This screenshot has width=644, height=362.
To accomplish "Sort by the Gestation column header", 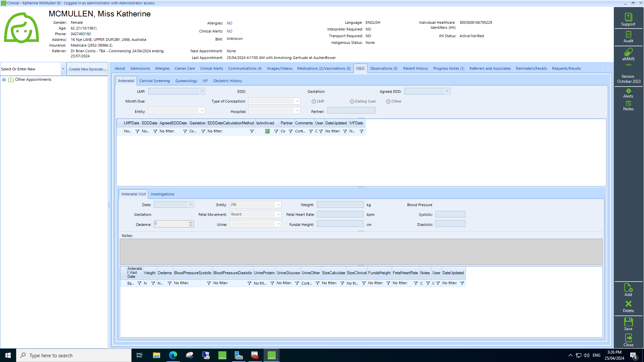I will [197, 123].
